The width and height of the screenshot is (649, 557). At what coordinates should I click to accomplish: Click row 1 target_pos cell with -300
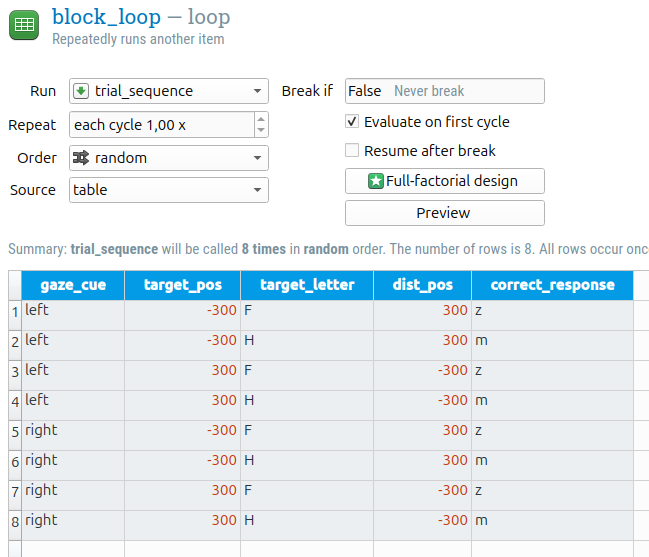point(182,311)
